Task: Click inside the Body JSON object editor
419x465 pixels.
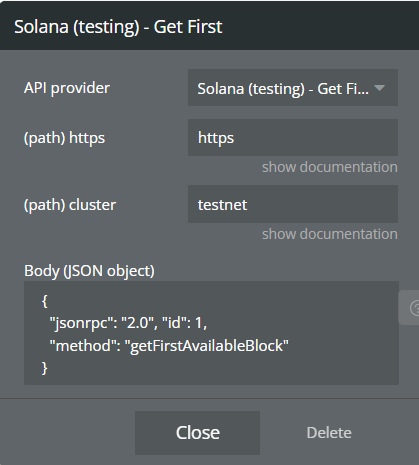Action: [x=211, y=333]
